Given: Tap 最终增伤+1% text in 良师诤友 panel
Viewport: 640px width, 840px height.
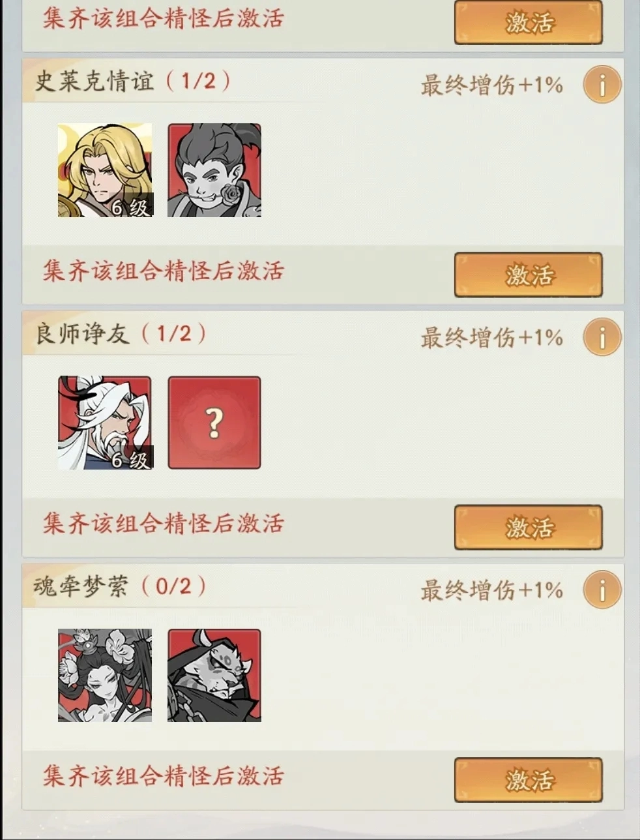Looking at the screenshot, I should click(x=491, y=337).
